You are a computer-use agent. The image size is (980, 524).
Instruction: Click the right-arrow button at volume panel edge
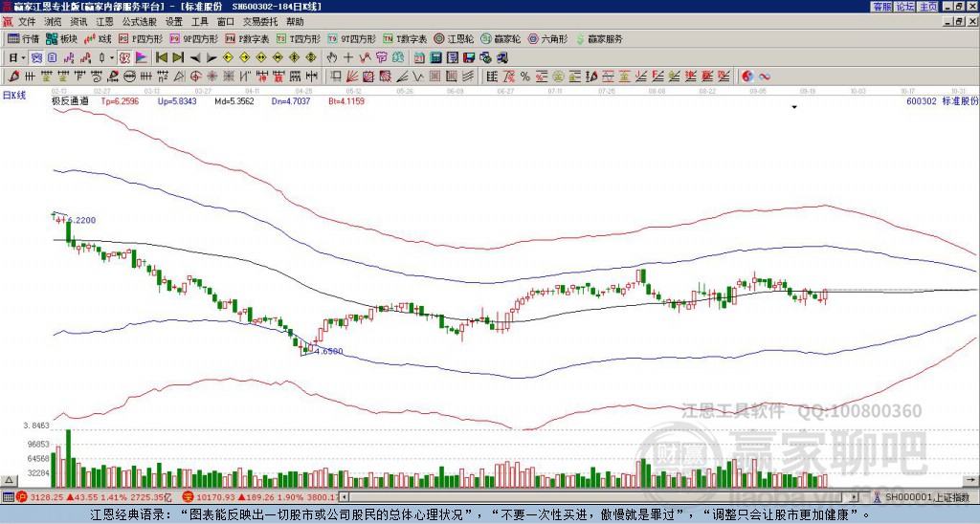970,480
